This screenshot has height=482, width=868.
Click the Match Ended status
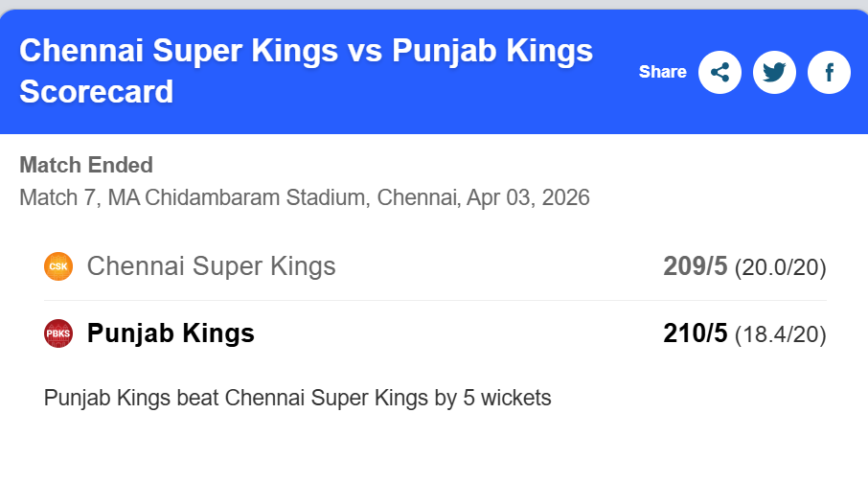coord(86,165)
